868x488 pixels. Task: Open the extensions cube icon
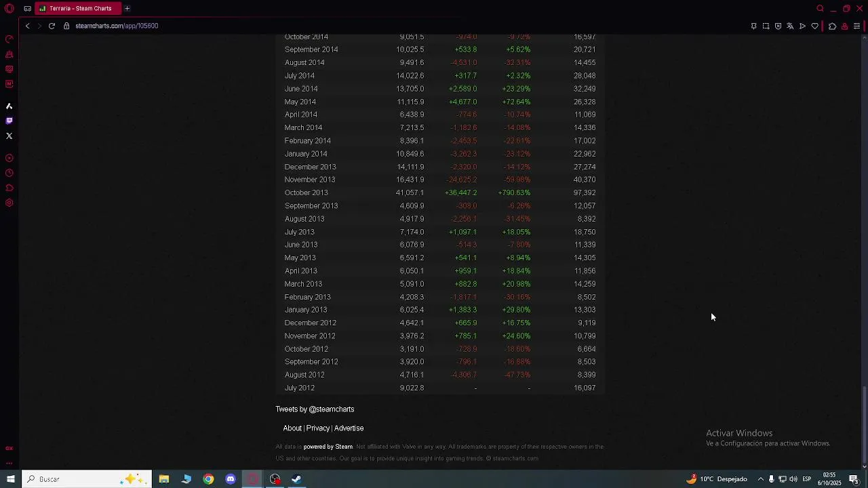pyautogui.click(x=832, y=26)
